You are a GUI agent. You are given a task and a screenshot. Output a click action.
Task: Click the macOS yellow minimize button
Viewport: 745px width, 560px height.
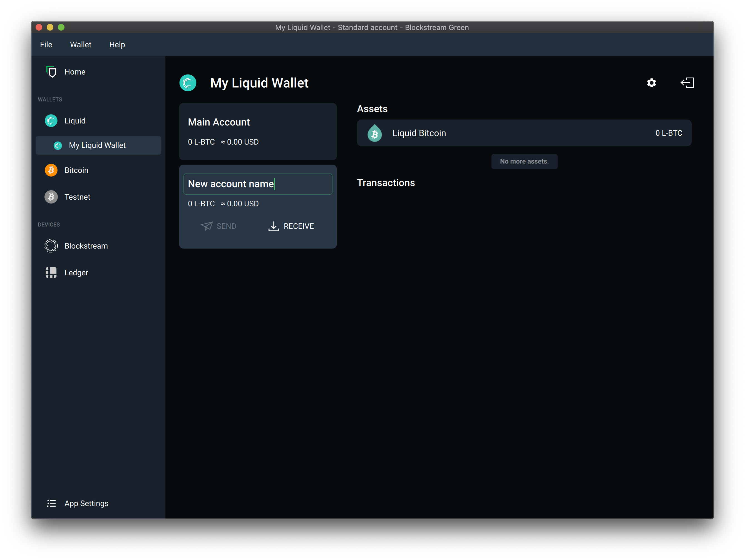[x=50, y=27]
